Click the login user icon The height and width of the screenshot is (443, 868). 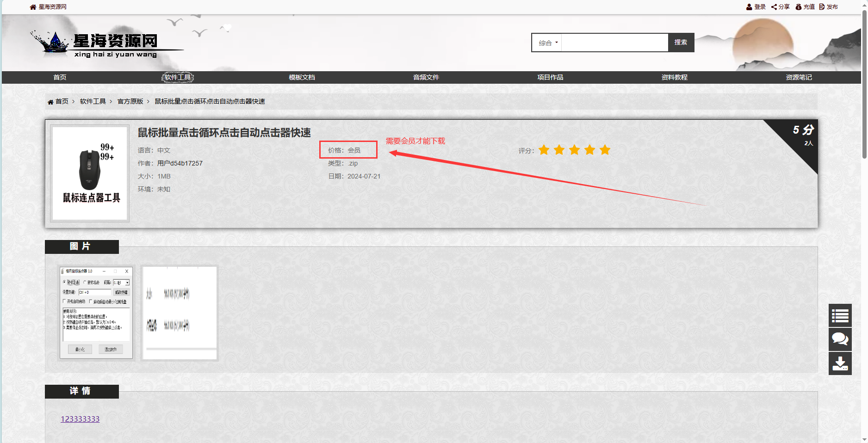[749, 7]
